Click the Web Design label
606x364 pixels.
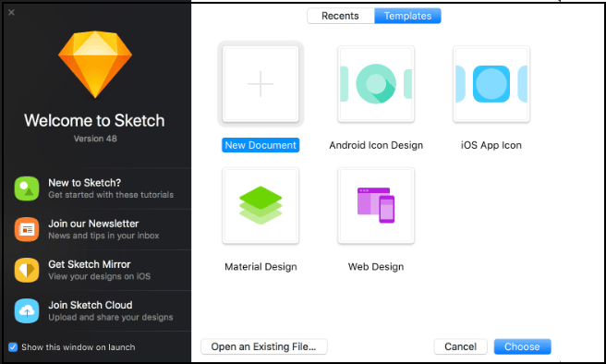pos(376,267)
